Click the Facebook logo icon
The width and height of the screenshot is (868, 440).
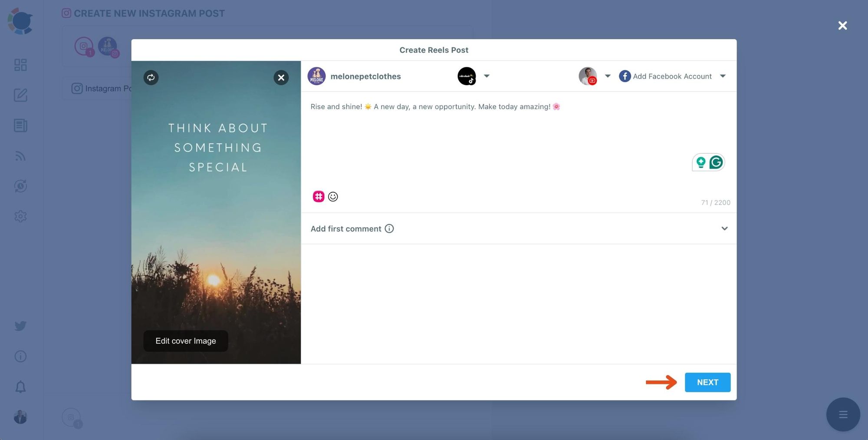pyautogui.click(x=625, y=76)
